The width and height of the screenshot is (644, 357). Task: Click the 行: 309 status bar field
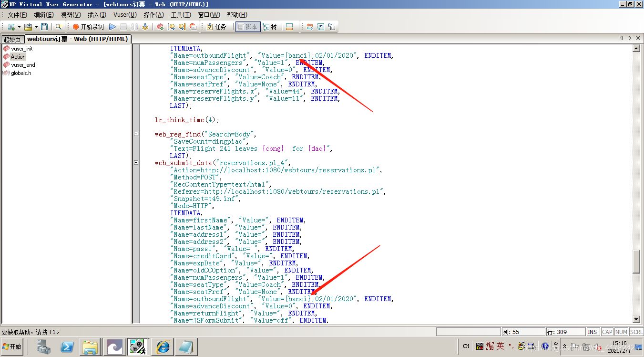[x=566, y=332]
